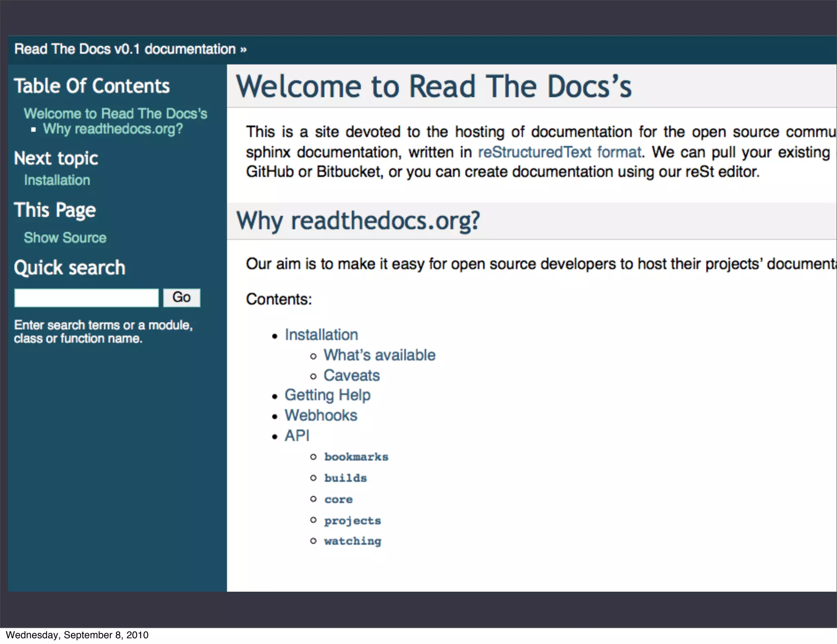Open the builds API module link
Viewport: 837px width, 644px height.
(x=345, y=478)
